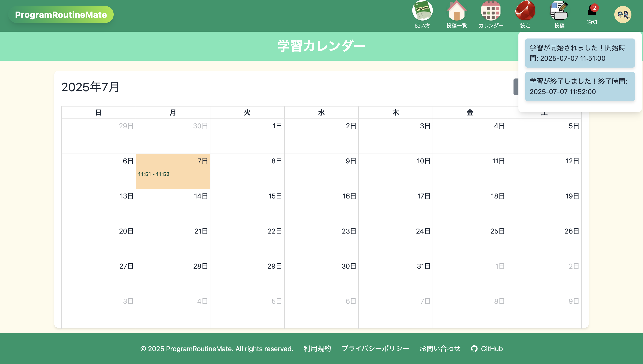Screen dimensions: 643x364
Task: Click the お問い合わせ contact link
Action: click(440, 349)
